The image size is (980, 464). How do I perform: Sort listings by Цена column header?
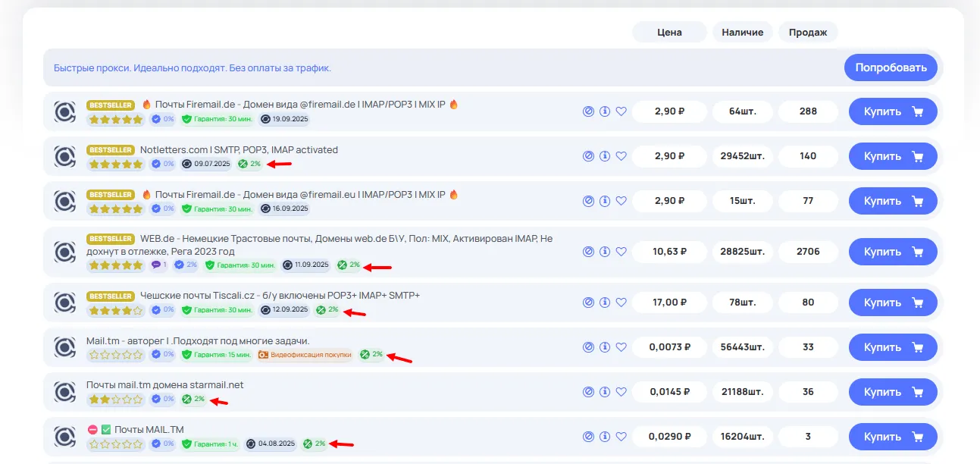[x=669, y=32]
